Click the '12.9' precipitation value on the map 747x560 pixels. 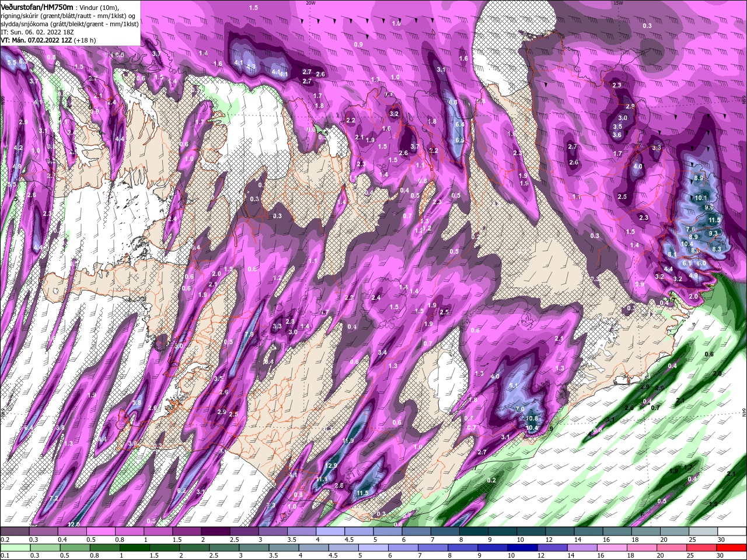pyautogui.click(x=331, y=466)
